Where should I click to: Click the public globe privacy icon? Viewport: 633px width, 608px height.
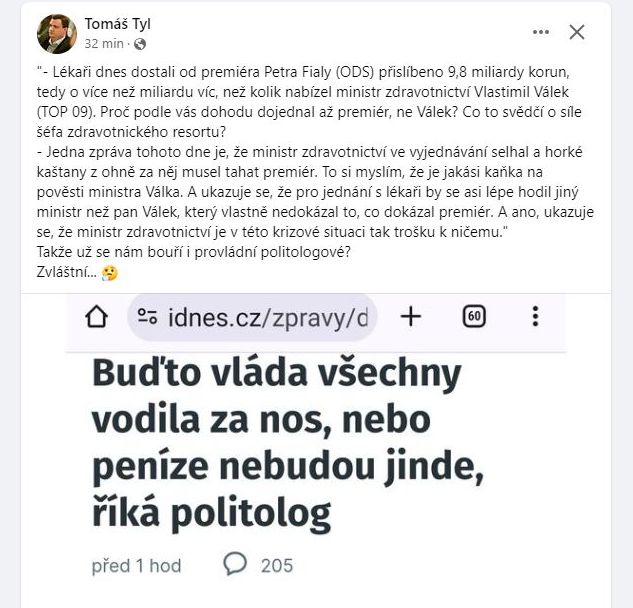(140, 44)
